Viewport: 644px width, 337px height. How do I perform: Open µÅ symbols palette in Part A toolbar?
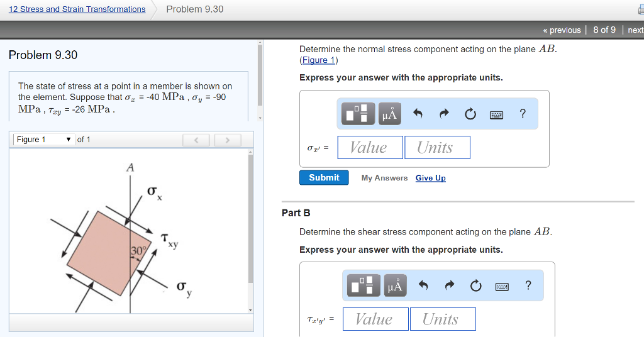point(389,114)
